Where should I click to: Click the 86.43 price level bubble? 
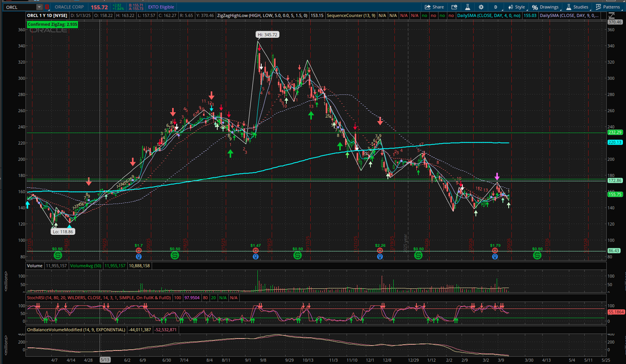[x=615, y=251]
